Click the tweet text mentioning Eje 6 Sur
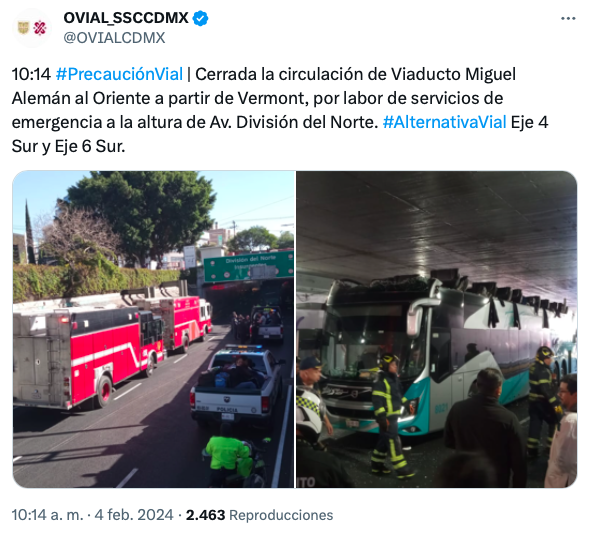This screenshot has height=541, width=592. click(x=280, y=110)
